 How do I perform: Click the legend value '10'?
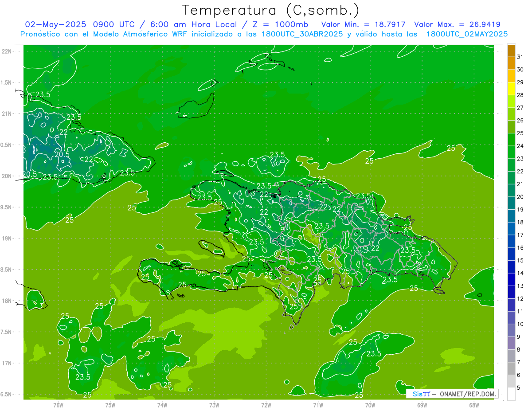520,324
